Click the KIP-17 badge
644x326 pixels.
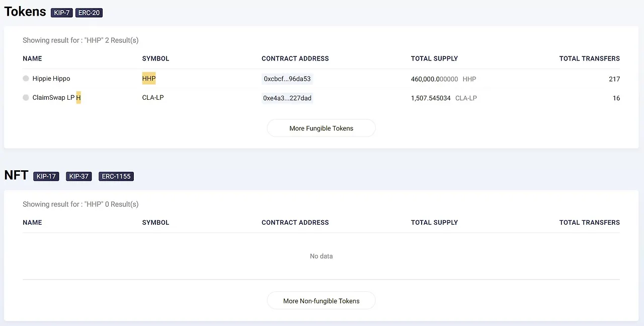click(x=46, y=176)
